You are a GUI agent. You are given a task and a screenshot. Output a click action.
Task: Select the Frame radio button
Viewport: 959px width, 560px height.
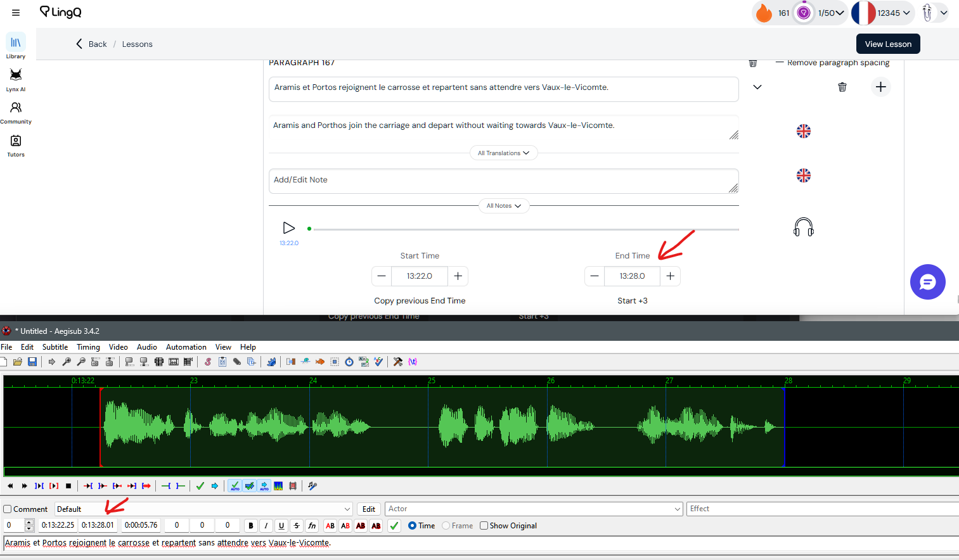pos(446,526)
